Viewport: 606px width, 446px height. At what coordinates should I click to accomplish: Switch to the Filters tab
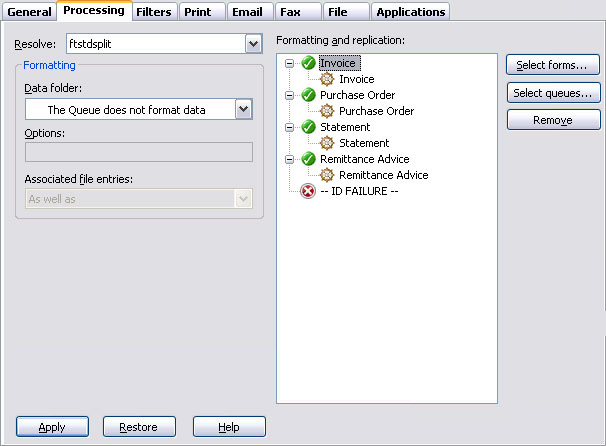pyautogui.click(x=153, y=12)
